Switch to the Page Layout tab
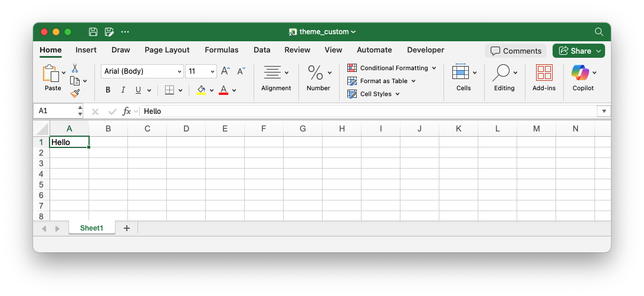The image size is (644, 296). pyautogui.click(x=167, y=50)
